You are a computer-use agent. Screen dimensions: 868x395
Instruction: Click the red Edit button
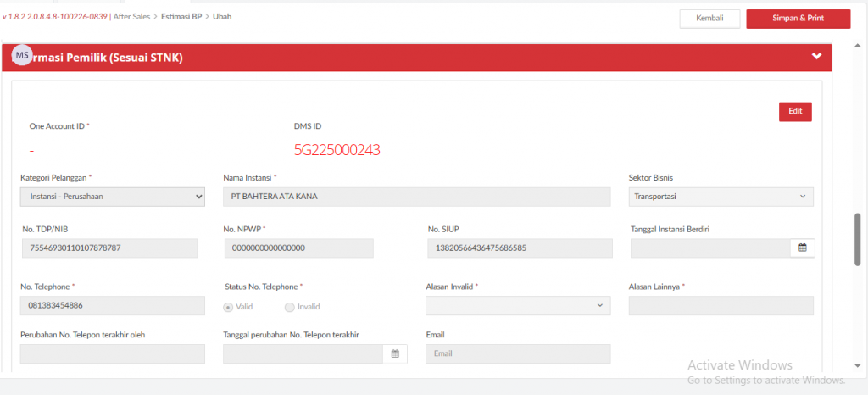[794, 112]
